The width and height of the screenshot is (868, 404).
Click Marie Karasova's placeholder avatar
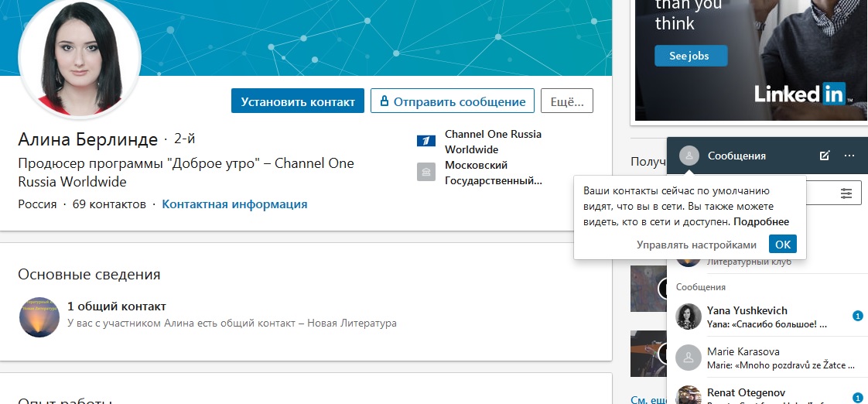[689, 358]
